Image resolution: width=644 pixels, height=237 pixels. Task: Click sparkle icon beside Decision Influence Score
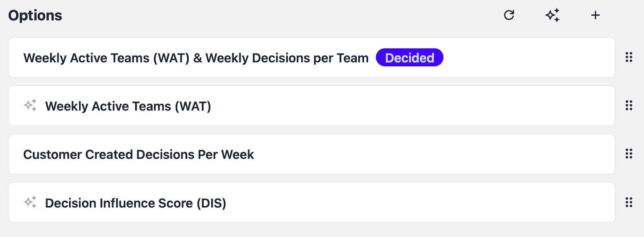pyautogui.click(x=30, y=202)
